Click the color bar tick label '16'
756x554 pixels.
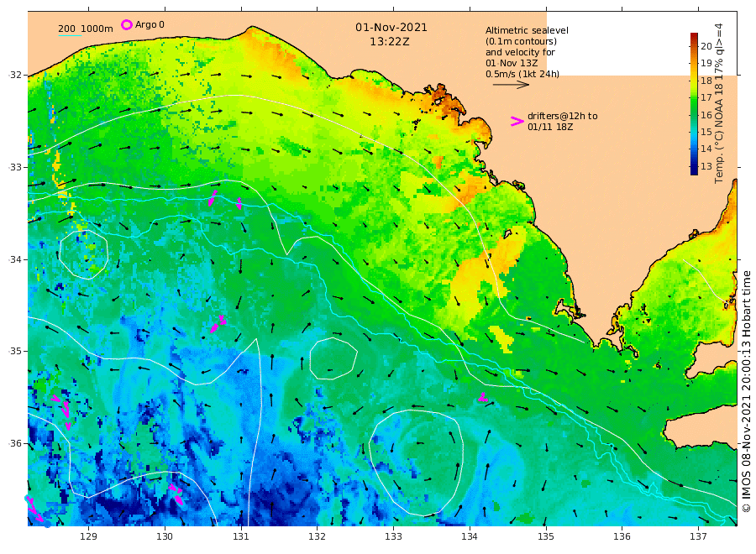point(706,115)
